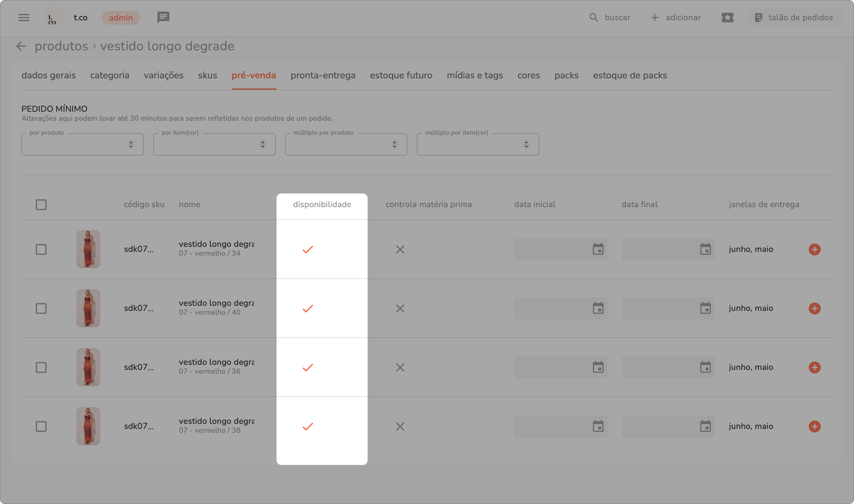Check the select-all checkbox in table header
The height and width of the screenshot is (504, 854).
(41, 204)
